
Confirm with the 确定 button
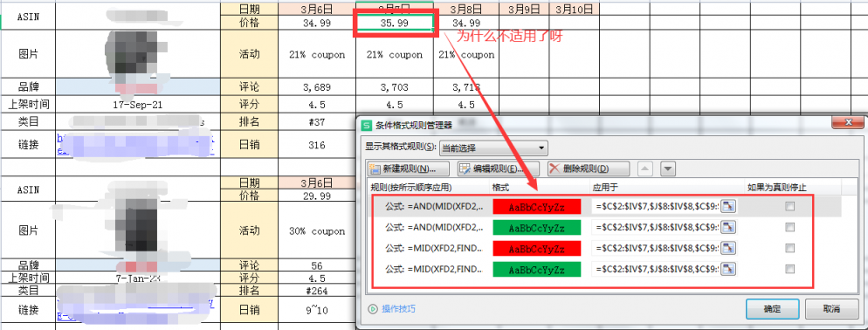pos(772,308)
